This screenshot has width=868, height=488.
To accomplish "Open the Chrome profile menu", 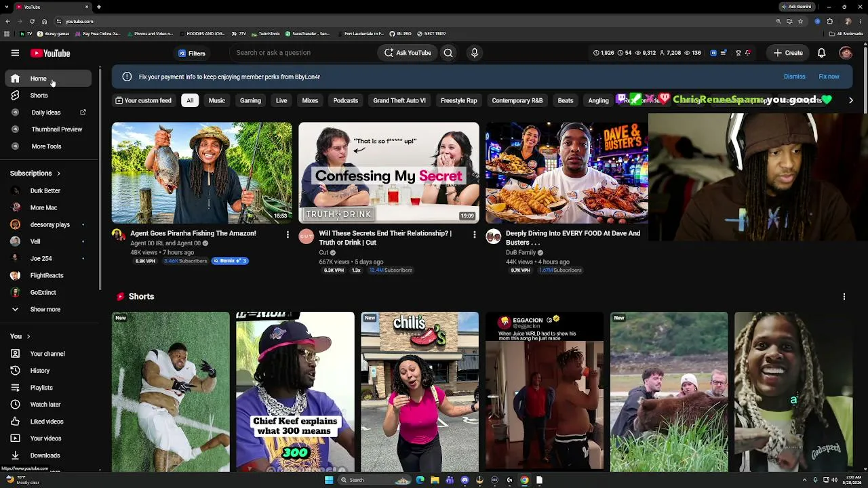I will (848, 21).
